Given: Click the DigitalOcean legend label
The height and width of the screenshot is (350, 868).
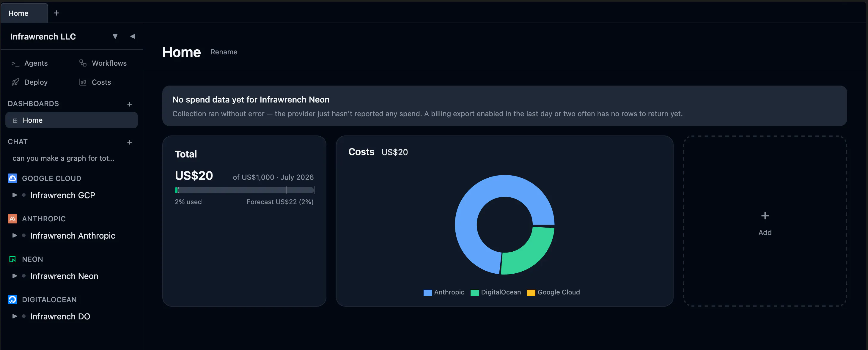Looking at the screenshot, I should click(501, 292).
